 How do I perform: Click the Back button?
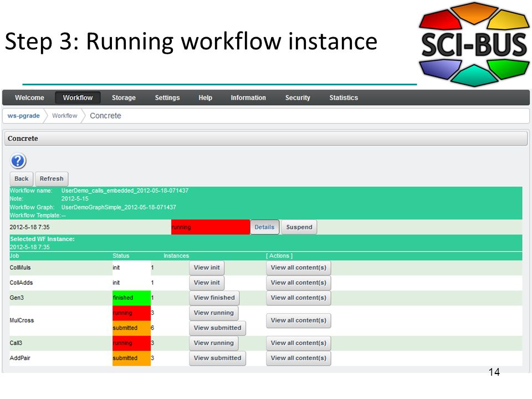[x=22, y=179]
